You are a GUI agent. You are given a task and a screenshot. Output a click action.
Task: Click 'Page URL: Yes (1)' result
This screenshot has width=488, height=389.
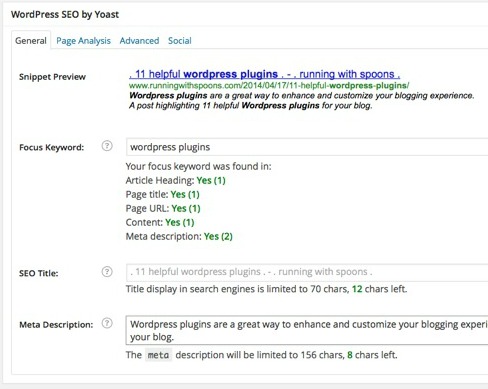[x=163, y=208]
